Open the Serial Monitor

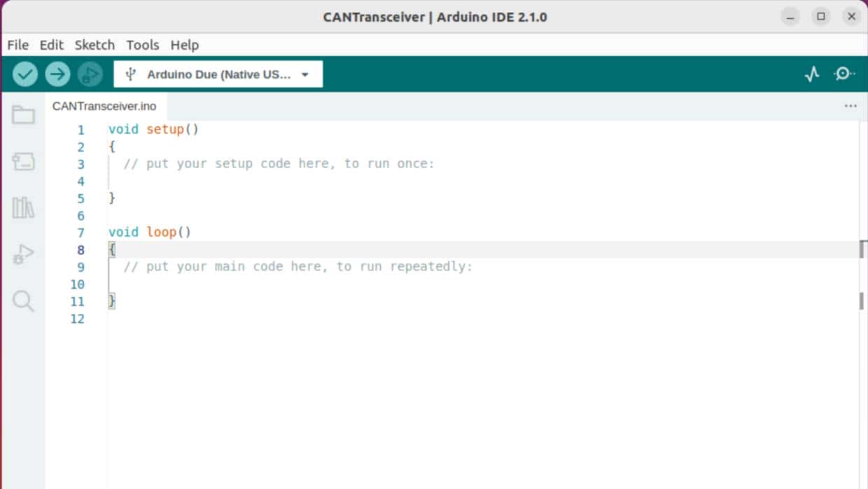(x=843, y=74)
